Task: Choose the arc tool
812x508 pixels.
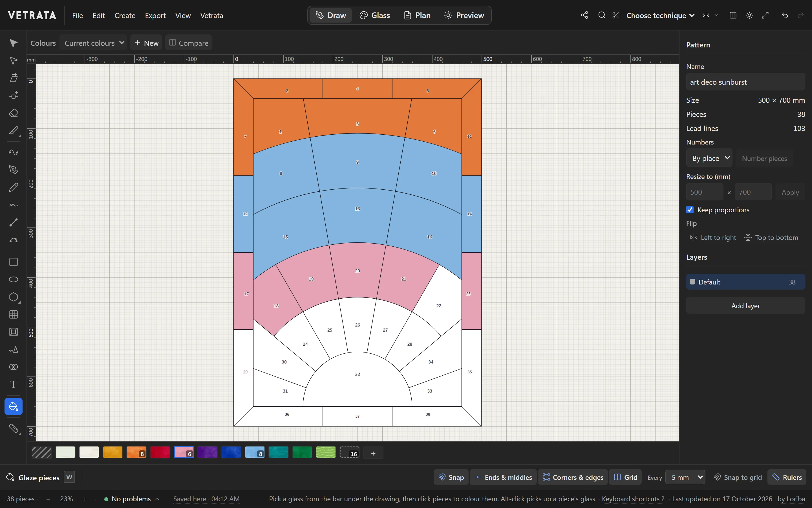Action: [x=14, y=240]
